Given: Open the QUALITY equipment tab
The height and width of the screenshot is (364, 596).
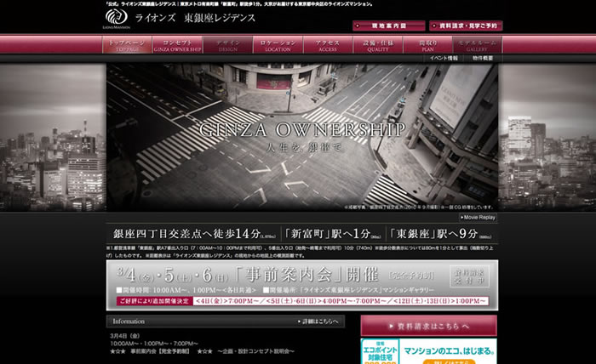Looking at the screenshot, I should click(378, 45).
